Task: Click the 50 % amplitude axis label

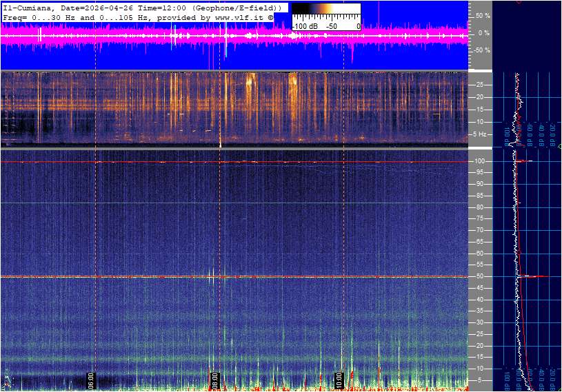Action: coord(483,15)
